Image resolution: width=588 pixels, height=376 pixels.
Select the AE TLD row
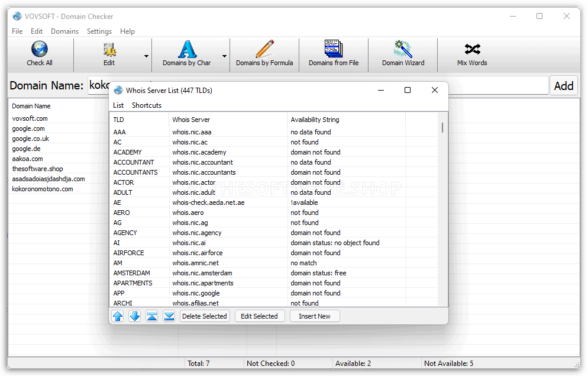coord(274,203)
